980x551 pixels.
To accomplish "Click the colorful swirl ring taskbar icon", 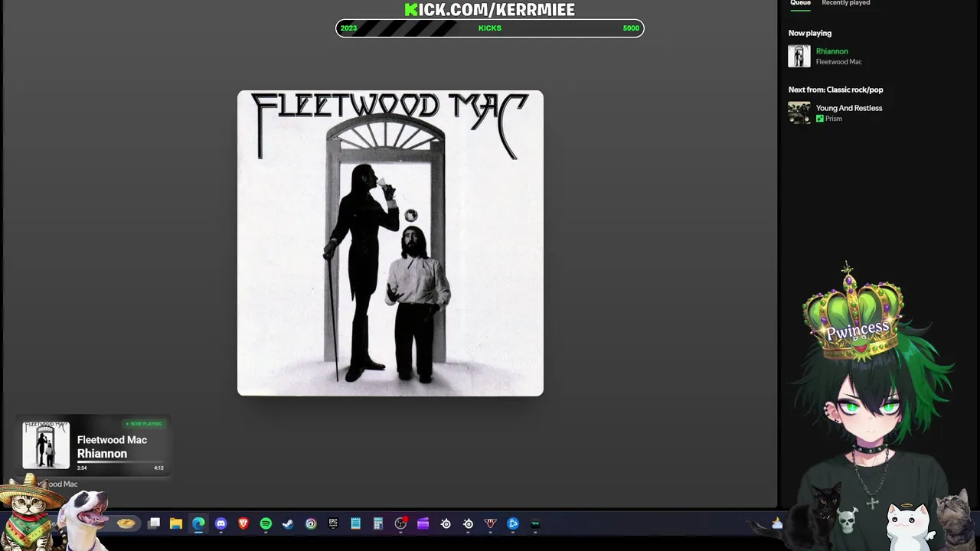I will point(311,523).
